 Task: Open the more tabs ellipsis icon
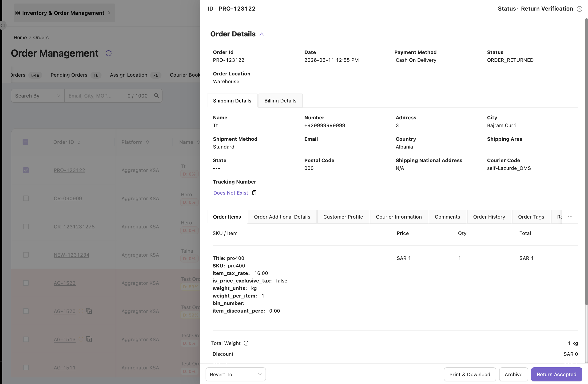pos(570,216)
